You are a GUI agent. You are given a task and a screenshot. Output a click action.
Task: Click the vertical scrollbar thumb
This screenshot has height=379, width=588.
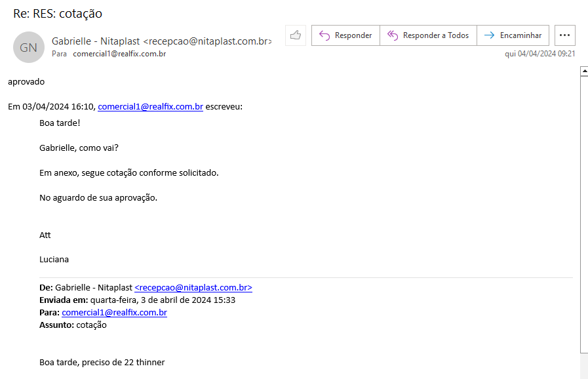click(x=583, y=216)
